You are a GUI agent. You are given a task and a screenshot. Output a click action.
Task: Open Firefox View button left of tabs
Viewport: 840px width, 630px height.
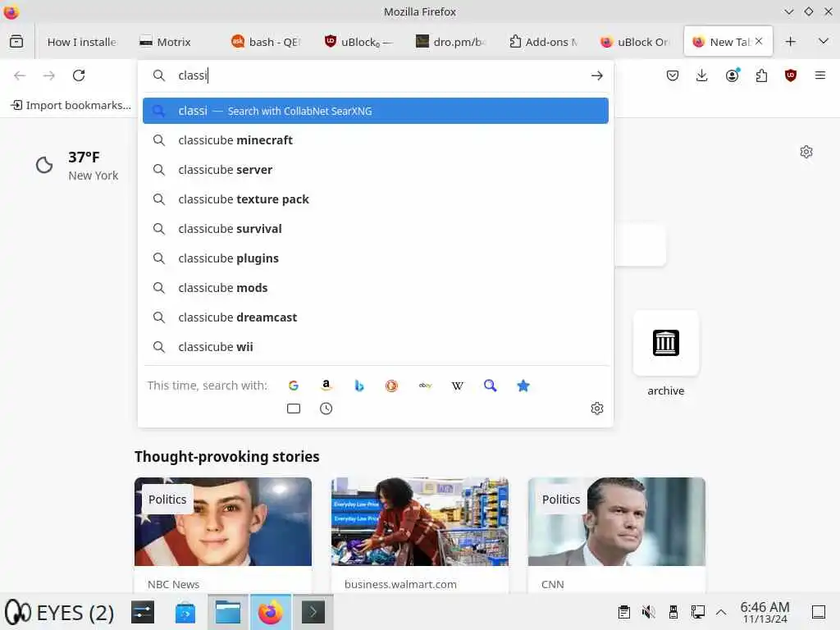click(x=16, y=41)
